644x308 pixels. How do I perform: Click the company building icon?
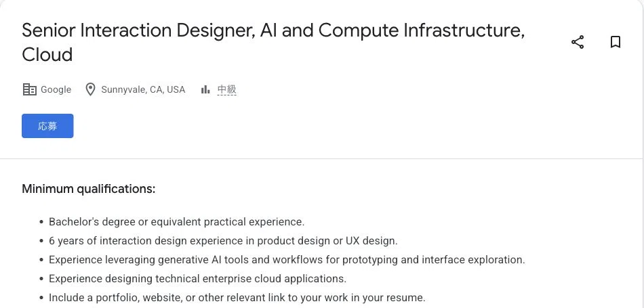pos(30,89)
